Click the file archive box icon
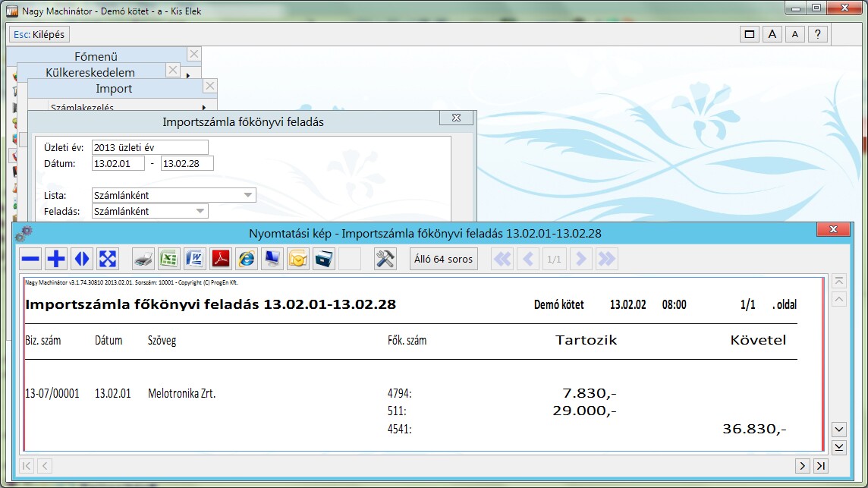 tap(323, 259)
